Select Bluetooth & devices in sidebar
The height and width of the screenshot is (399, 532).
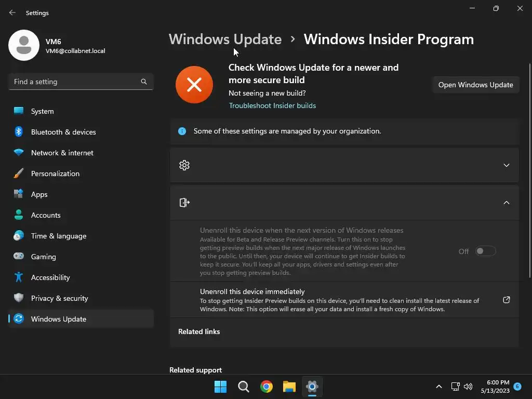(81, 131)
